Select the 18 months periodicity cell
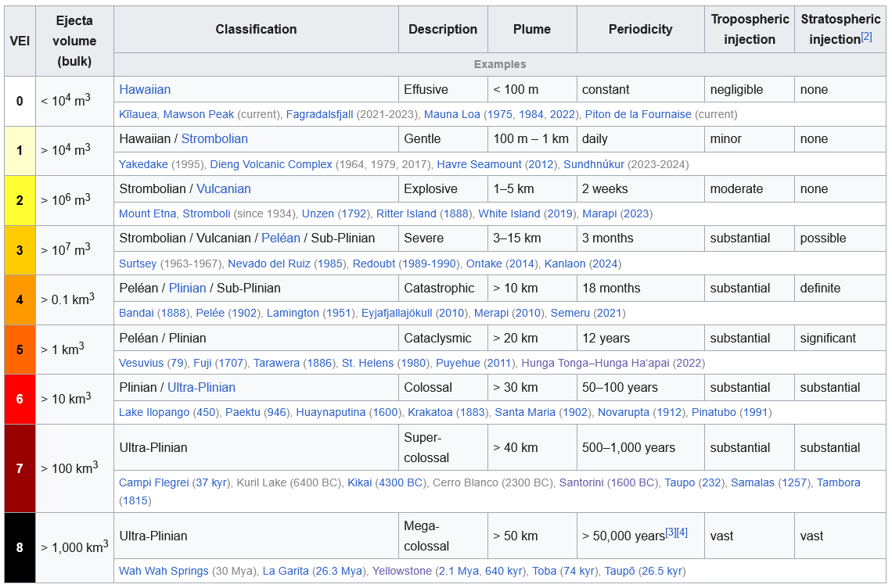 coord(641,288)
